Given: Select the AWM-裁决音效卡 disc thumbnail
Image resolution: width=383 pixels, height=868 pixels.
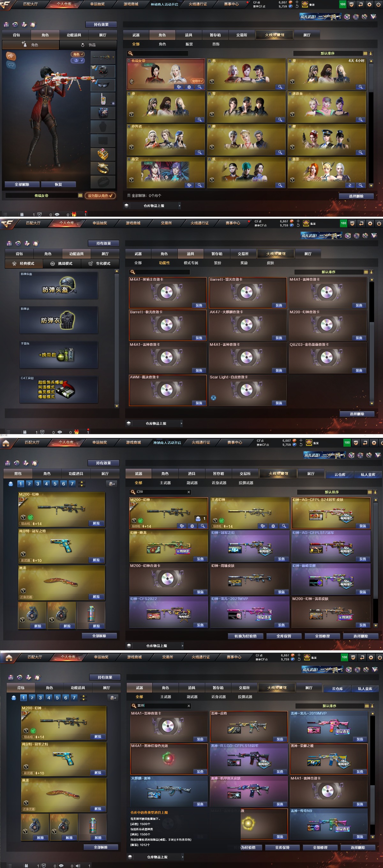Looking at the screenshot, I should tap(167, 390).
